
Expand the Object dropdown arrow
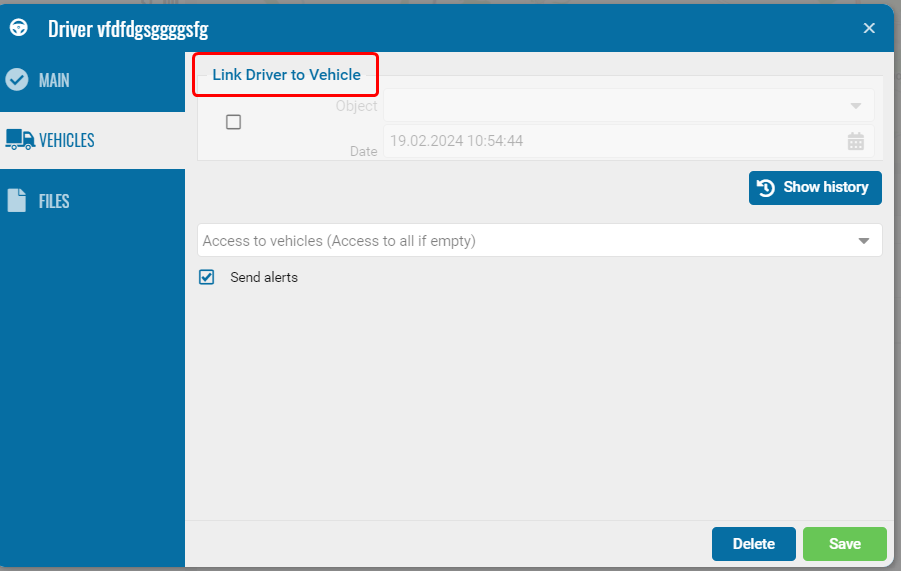click(x=855, y=106)
